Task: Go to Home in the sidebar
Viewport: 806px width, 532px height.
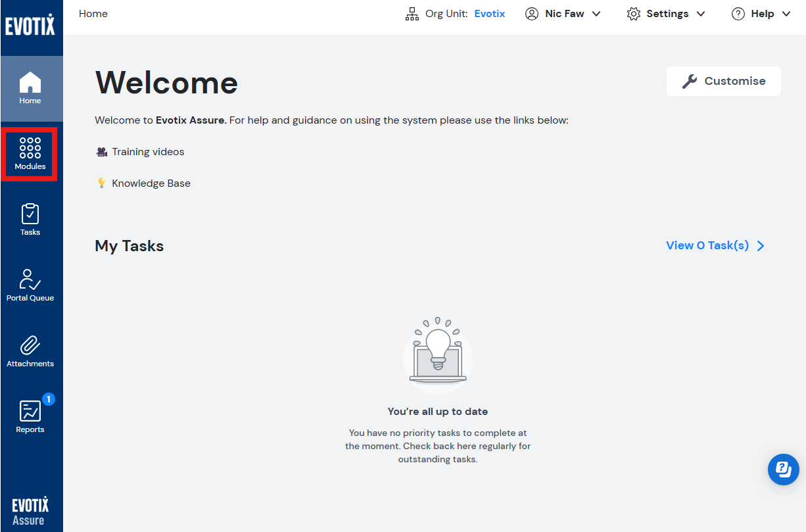Action: tap(31, 88)
